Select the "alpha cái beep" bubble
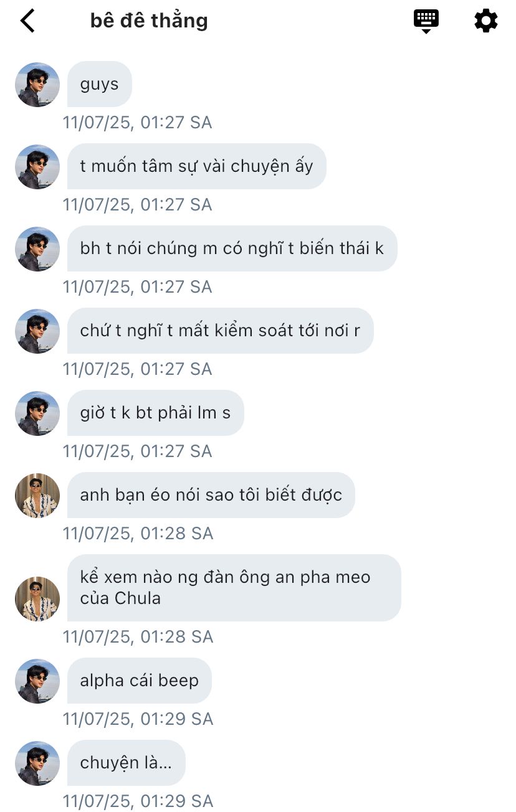Image resolution: width=516 pixels, height=812 pixels. tap(140, 681)
